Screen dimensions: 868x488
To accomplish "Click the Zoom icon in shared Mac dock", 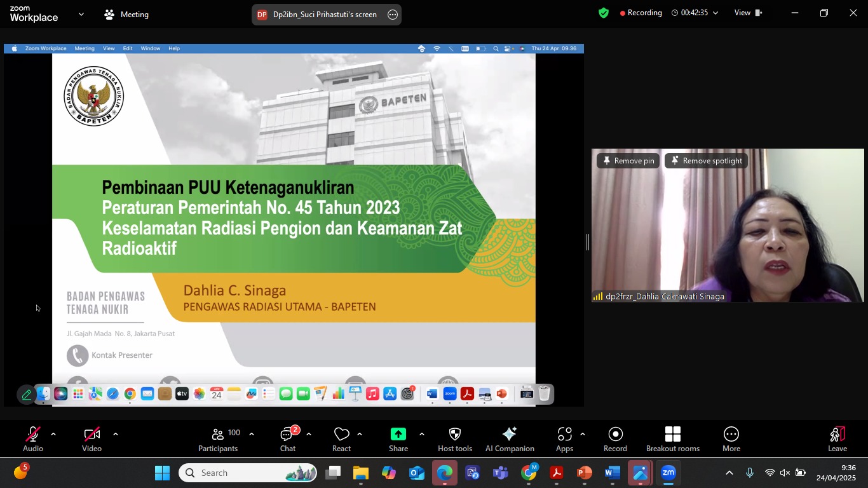I will tap(450, 394).
